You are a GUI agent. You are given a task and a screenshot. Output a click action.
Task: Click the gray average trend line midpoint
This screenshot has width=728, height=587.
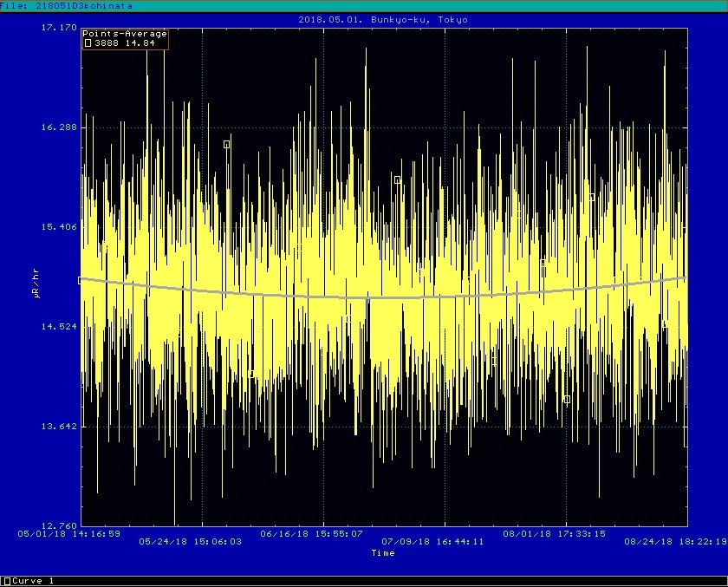click(x=383, y=297)
